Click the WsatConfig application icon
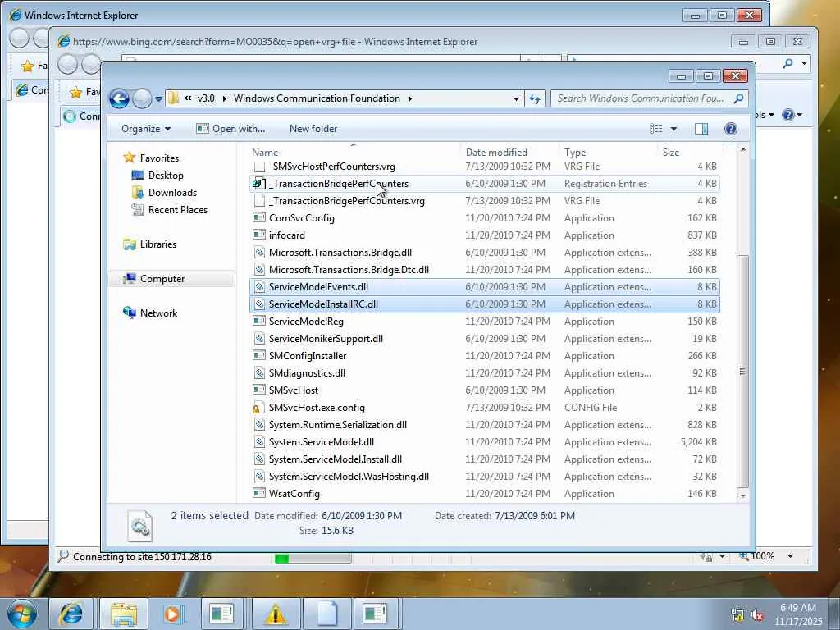The width and height of the screenshot is (840, 630). click(258, 493)
